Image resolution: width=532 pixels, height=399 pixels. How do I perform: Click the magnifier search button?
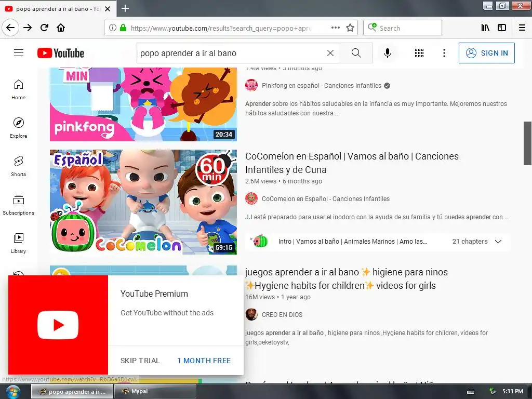[356, 53]
